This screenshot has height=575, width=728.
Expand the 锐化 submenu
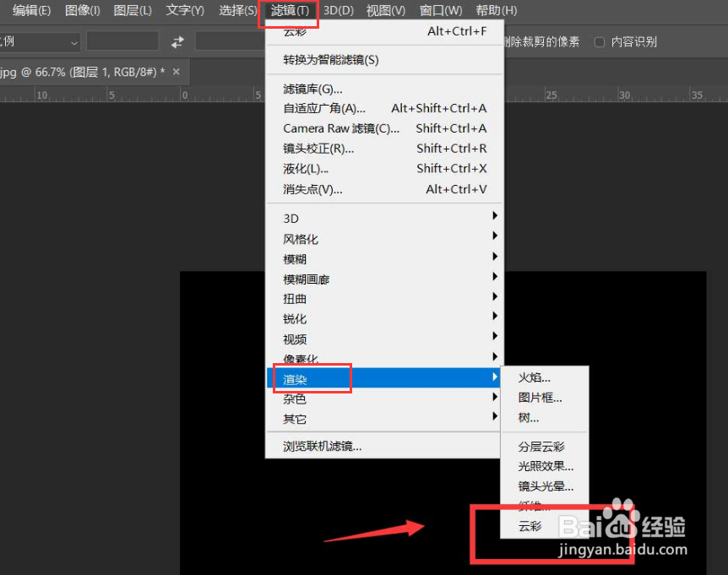384,319
